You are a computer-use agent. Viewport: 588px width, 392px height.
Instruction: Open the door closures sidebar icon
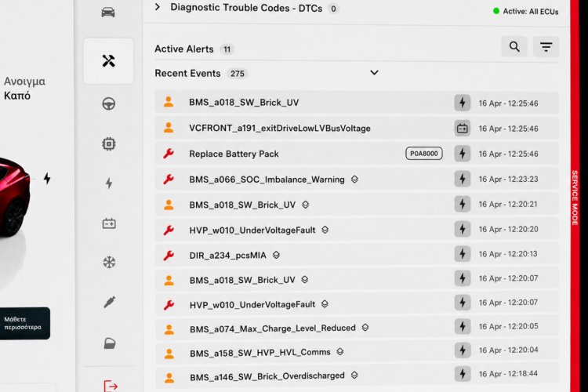110,343
